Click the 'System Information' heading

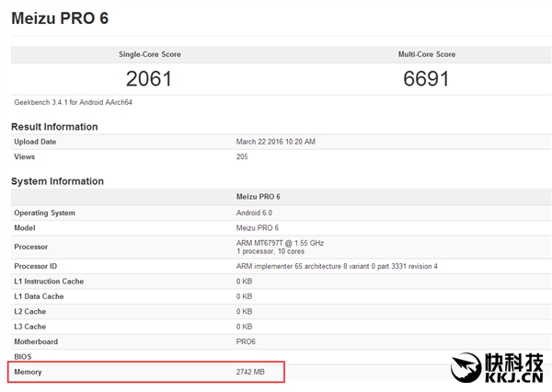pyautogui.click(x=57, y=181)
